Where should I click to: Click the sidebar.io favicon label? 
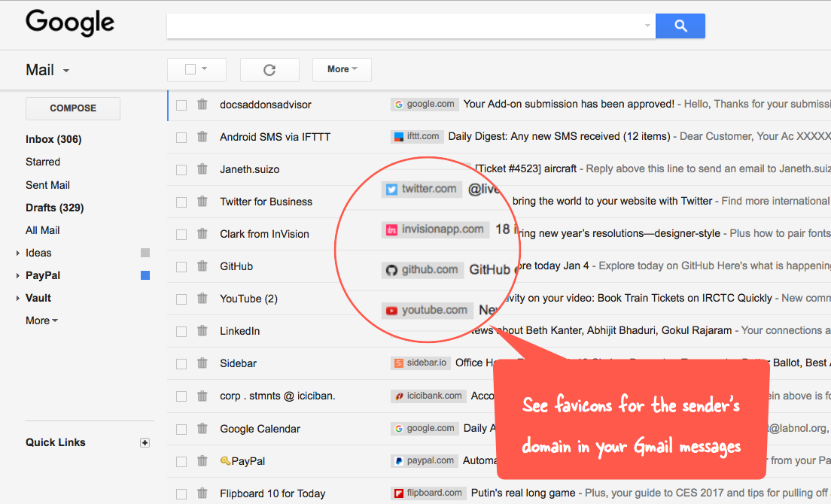click(421, 363)
